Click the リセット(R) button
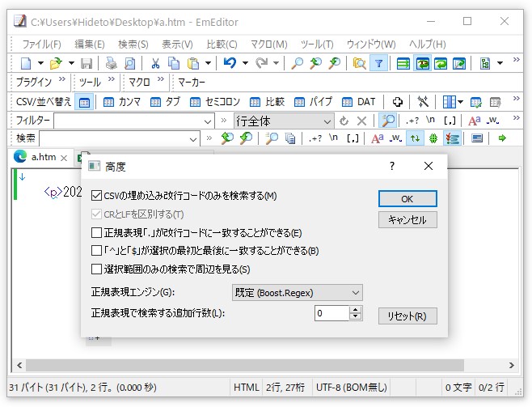The width and height of the screenshot is (532, 407). tap(407, 316)
